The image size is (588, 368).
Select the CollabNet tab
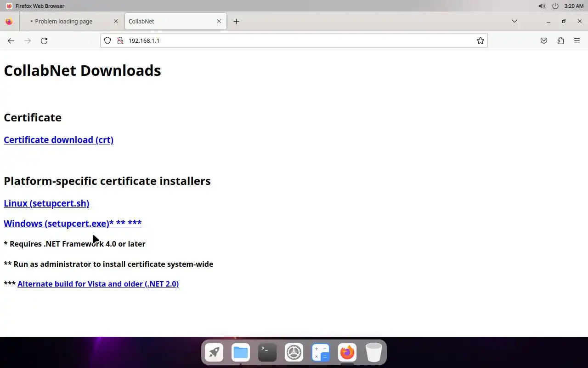pos(175,21)
